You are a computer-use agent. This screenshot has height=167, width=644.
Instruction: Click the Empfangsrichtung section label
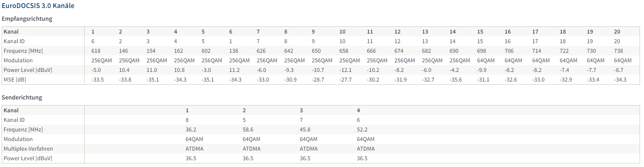tap(27, 19)
